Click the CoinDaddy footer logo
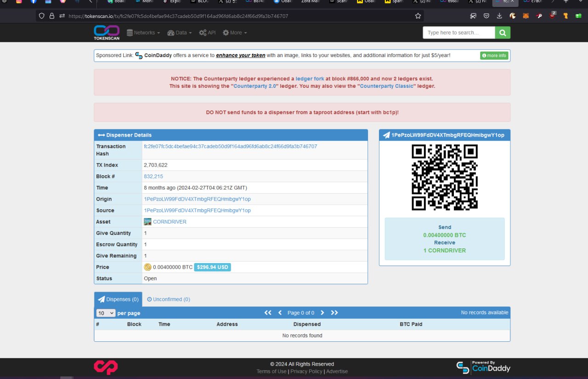 point(483,367)
